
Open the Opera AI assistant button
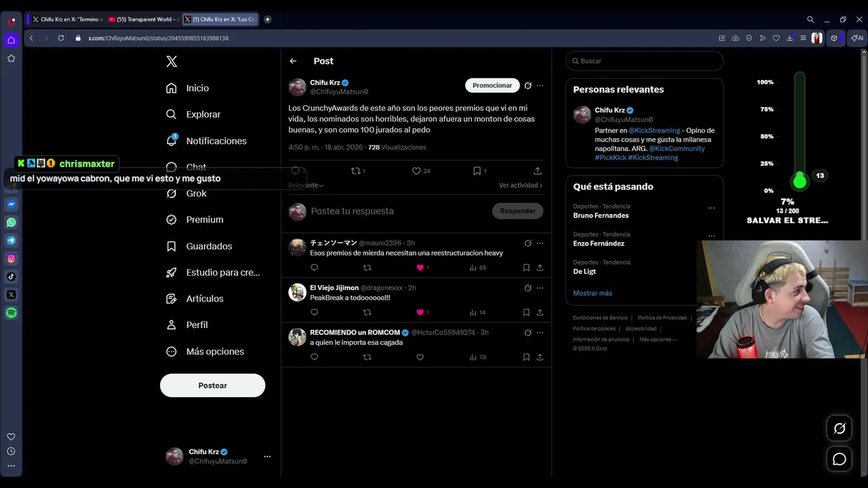point(857,38)
